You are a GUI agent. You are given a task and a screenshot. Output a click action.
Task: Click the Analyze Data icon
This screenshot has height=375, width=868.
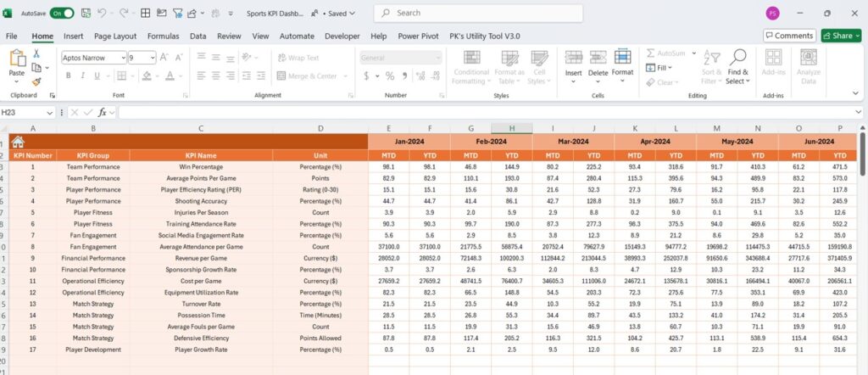click(x=809, y=58)
